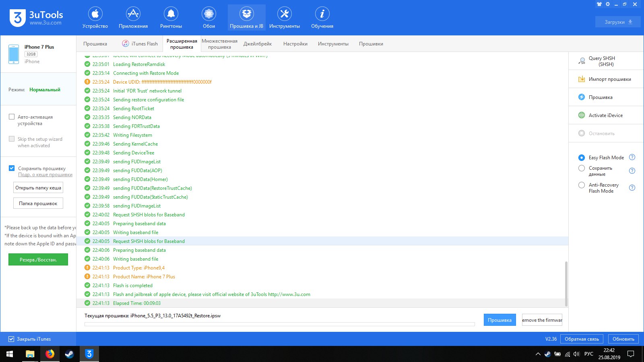
Task: Open the Прошивка и JB icon
Action: (246, 14)
